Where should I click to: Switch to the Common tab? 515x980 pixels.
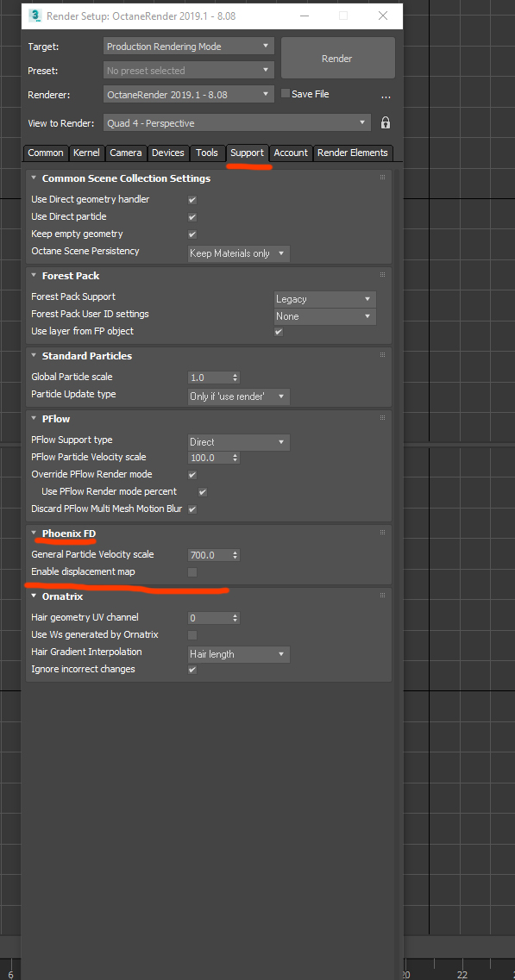tap(46, 153)
